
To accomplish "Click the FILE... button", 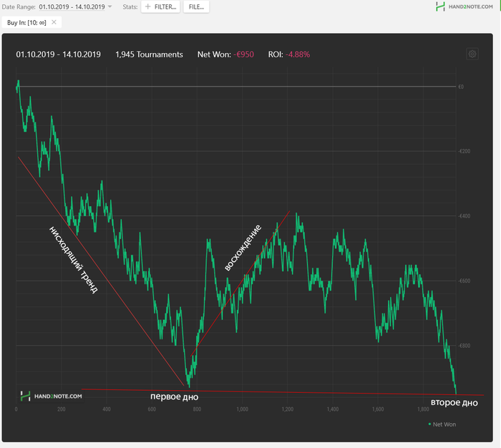I will pos(196,6).
